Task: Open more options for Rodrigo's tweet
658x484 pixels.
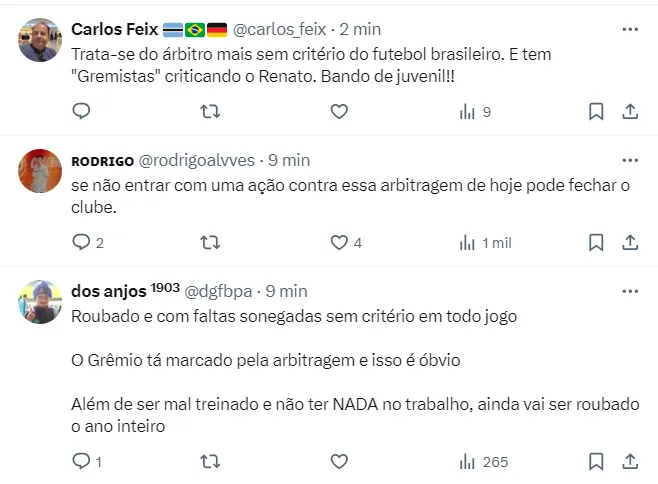Action: (x=630, y=160)
